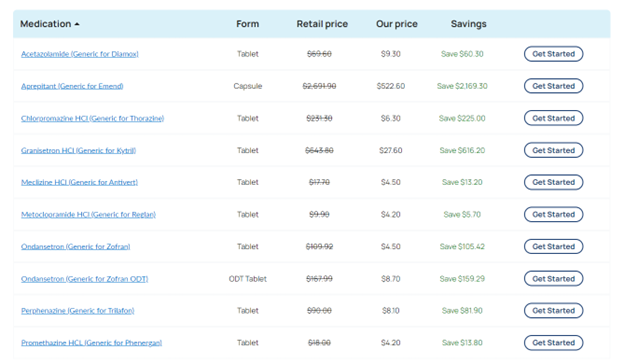Click Get Started for Aprepitant

click(x=554, y=86)
